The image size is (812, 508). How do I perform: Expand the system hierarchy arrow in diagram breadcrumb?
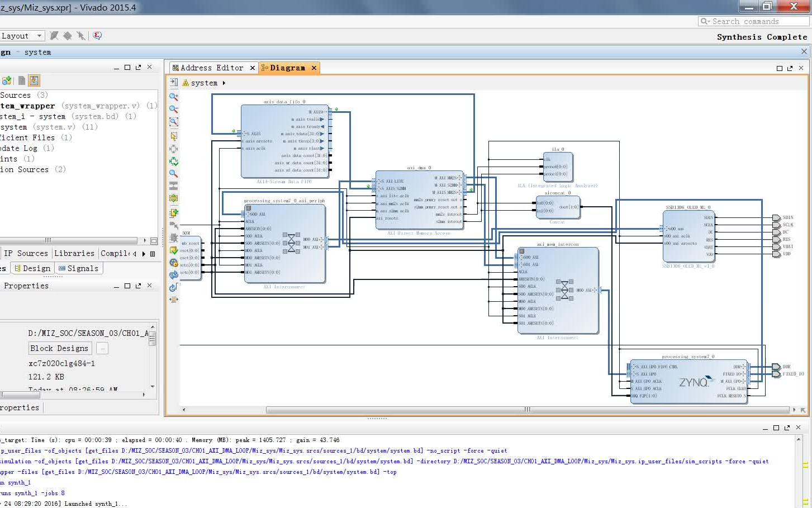click(x=224, y=83)
